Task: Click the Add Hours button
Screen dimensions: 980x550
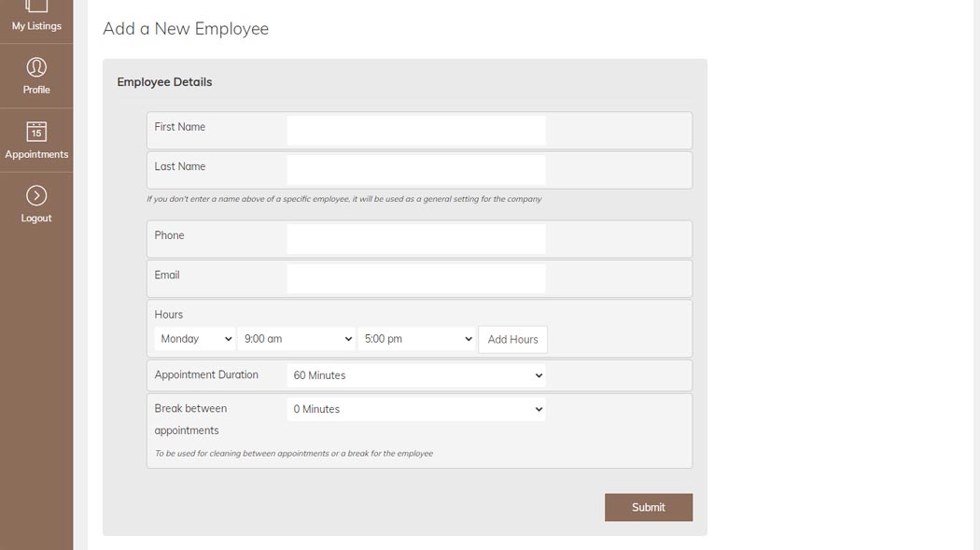Action: (512, 339)
